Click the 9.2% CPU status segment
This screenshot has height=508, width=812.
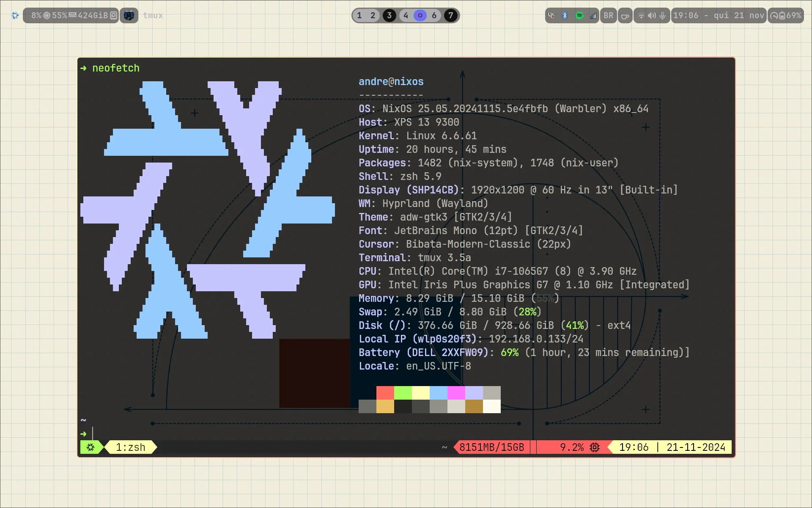point(572,447)
